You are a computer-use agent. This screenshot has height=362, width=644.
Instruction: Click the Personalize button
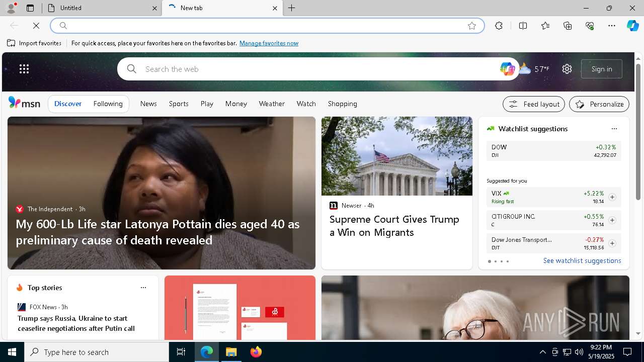click(x=599, y=104)
